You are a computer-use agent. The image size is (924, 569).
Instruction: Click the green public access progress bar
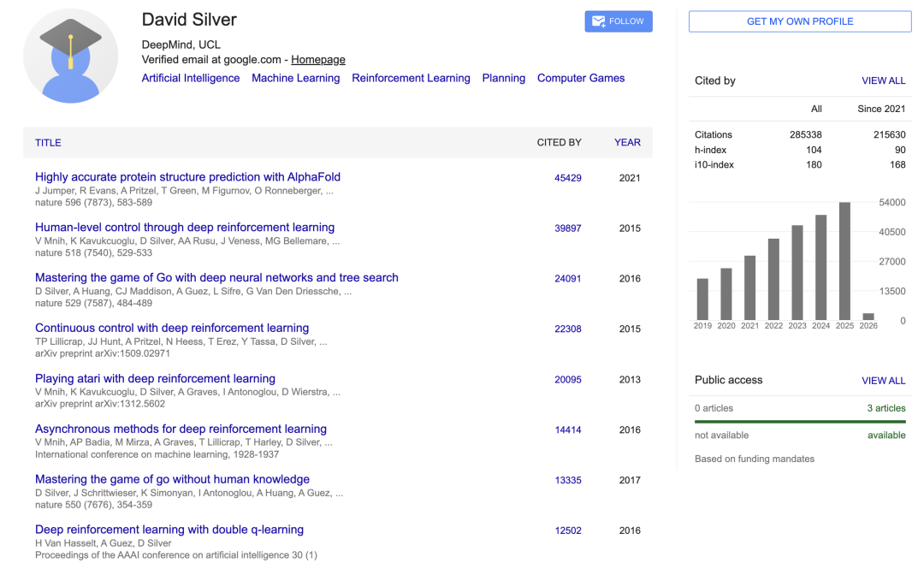point(799,421)
